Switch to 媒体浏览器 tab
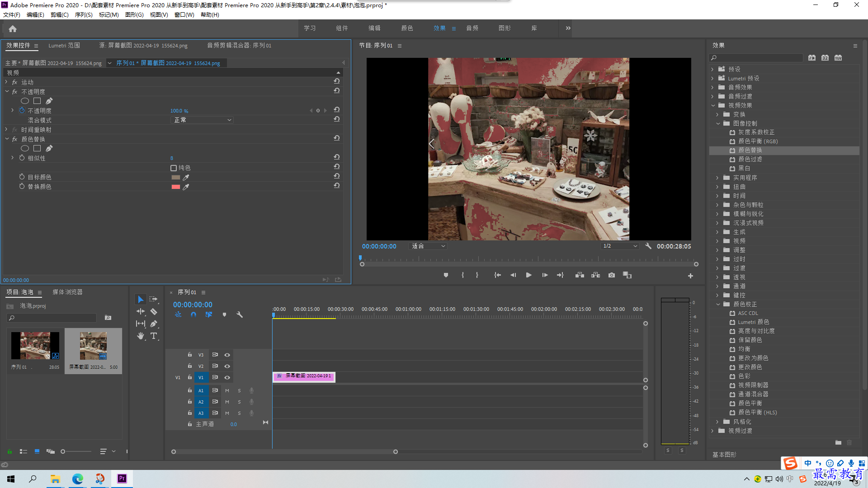Viewport: 868px width, 488px height. click(67, 292)
